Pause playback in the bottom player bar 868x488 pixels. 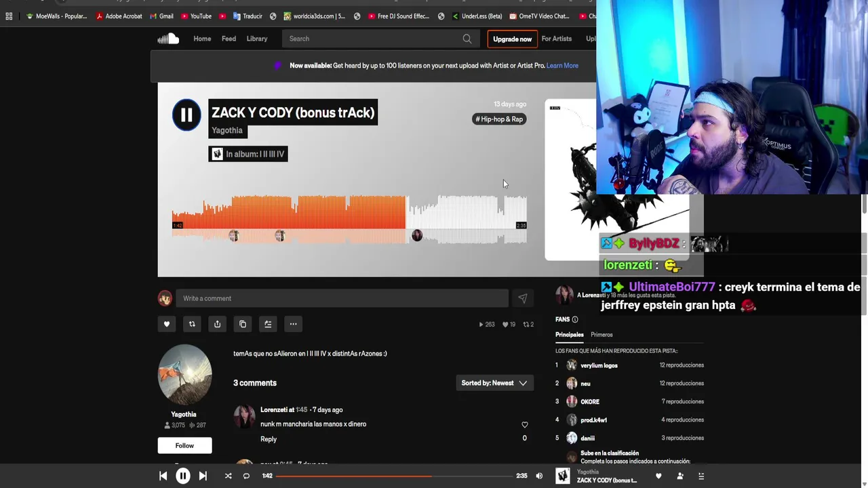coord(183,476)
